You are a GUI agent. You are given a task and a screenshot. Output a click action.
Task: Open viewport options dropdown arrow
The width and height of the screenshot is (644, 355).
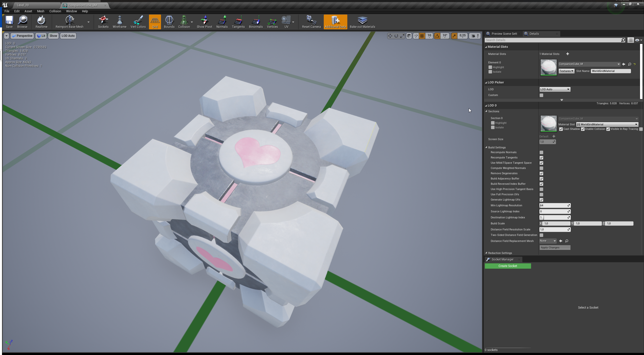(7, 36)
